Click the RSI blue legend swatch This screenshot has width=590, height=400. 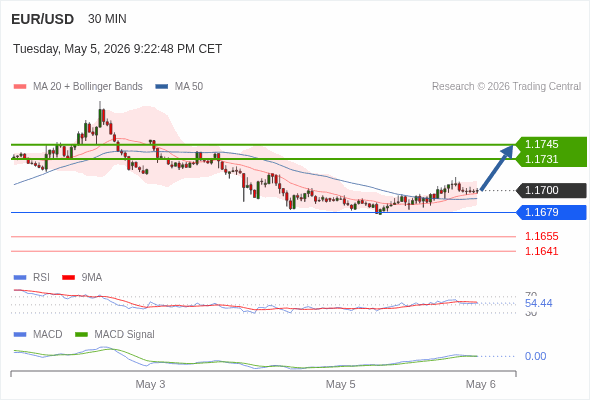(x=20, y=278)
